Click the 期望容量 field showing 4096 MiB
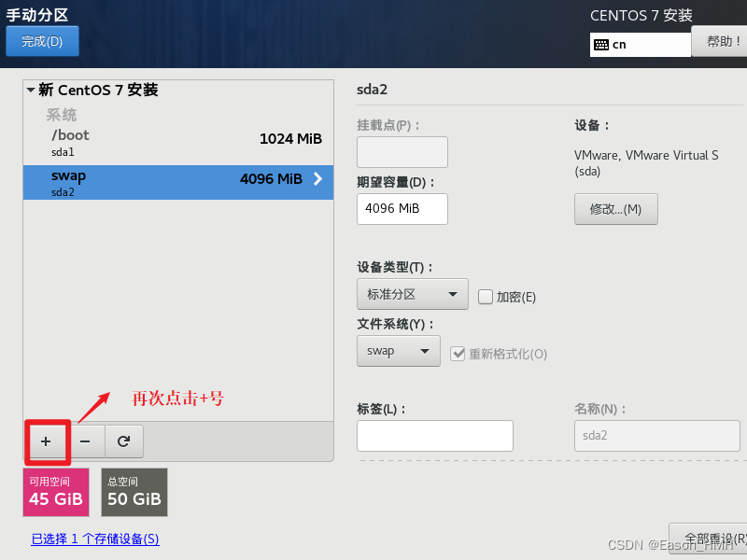 click(x=402, y=208)
